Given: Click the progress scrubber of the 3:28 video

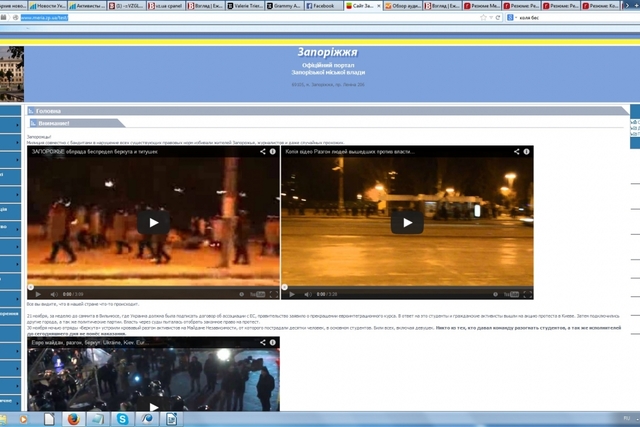Looking at the screenshot, I should coord(284,287).
